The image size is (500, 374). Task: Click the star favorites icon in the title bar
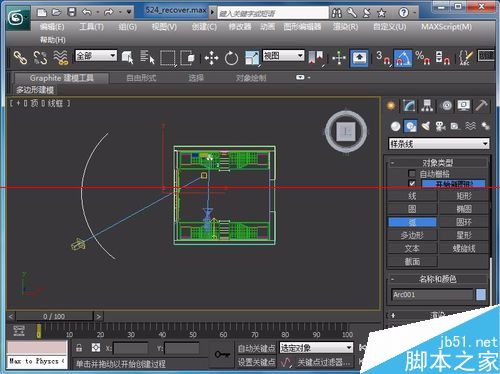coord(381,13)
